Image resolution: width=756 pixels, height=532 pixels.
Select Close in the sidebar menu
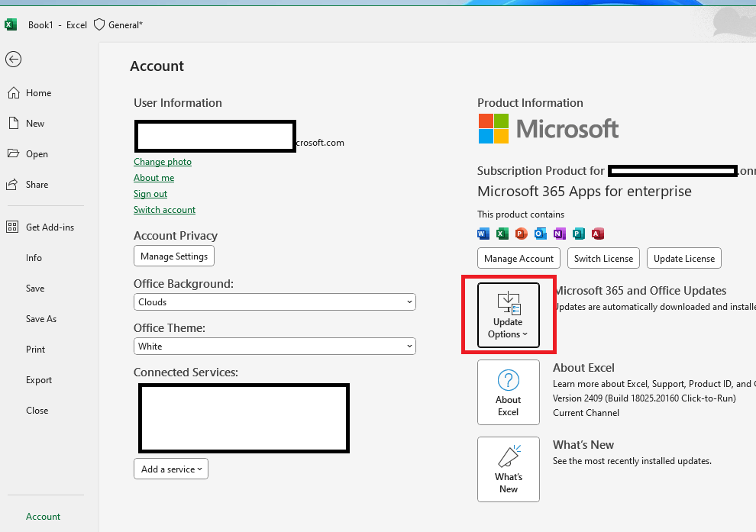(x=37, y=411)
